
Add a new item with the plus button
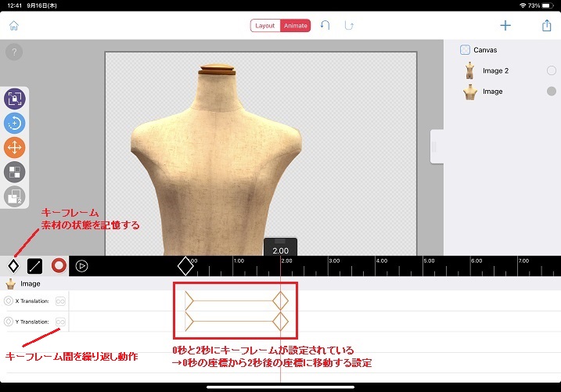505,25
